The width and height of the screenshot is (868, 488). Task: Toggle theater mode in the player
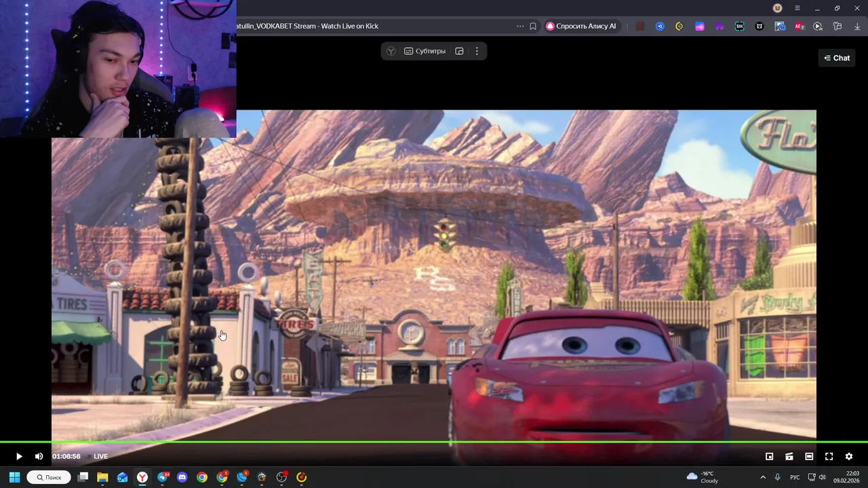point(809,457)
